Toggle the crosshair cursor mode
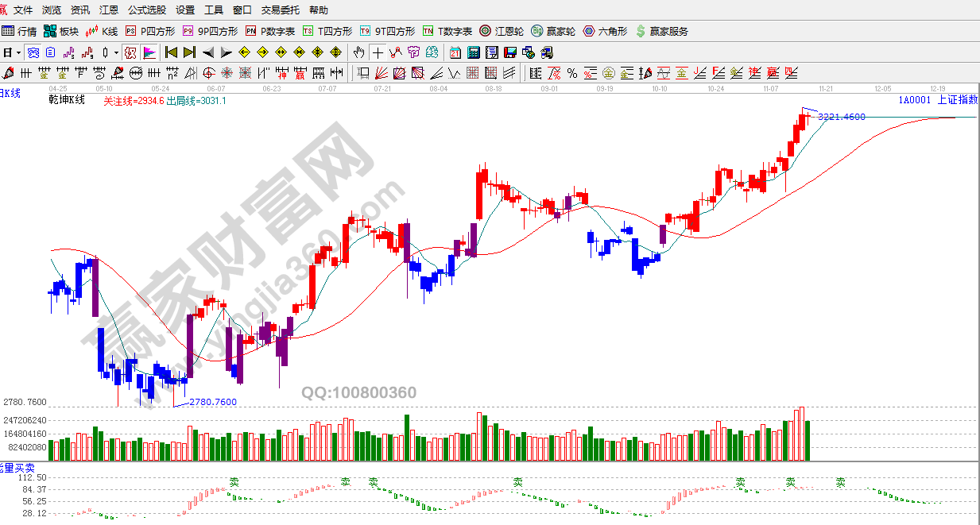Viewport: 980px width, 525px height. click(378, 52)
